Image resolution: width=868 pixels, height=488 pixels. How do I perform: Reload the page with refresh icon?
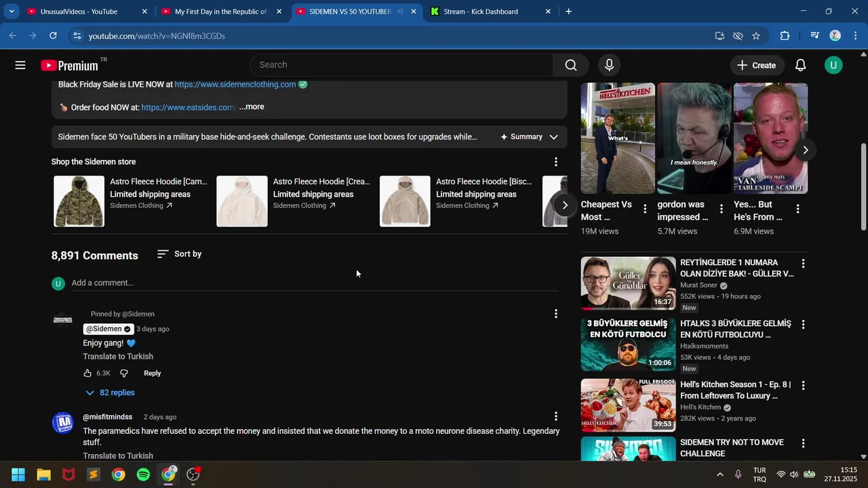point(53,36)
